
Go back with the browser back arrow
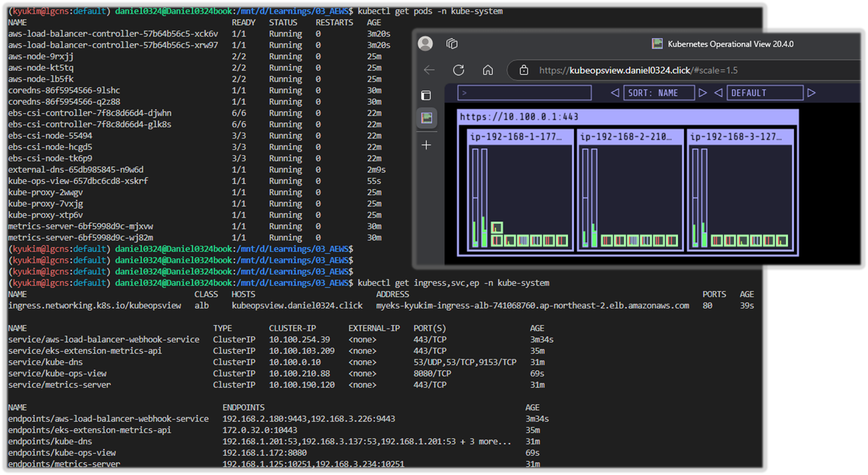429,70
